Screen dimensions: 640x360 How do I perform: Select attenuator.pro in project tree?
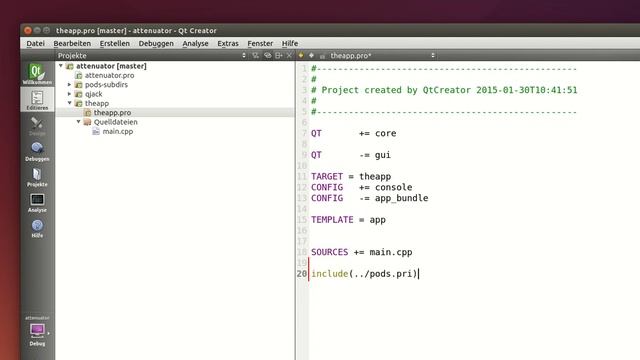click(x=109, y=75)
